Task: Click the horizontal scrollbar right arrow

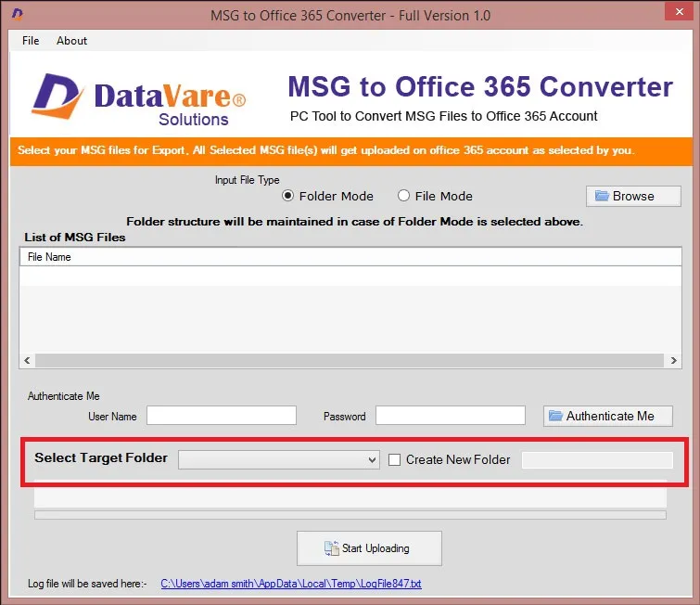Action: point(674,361)
